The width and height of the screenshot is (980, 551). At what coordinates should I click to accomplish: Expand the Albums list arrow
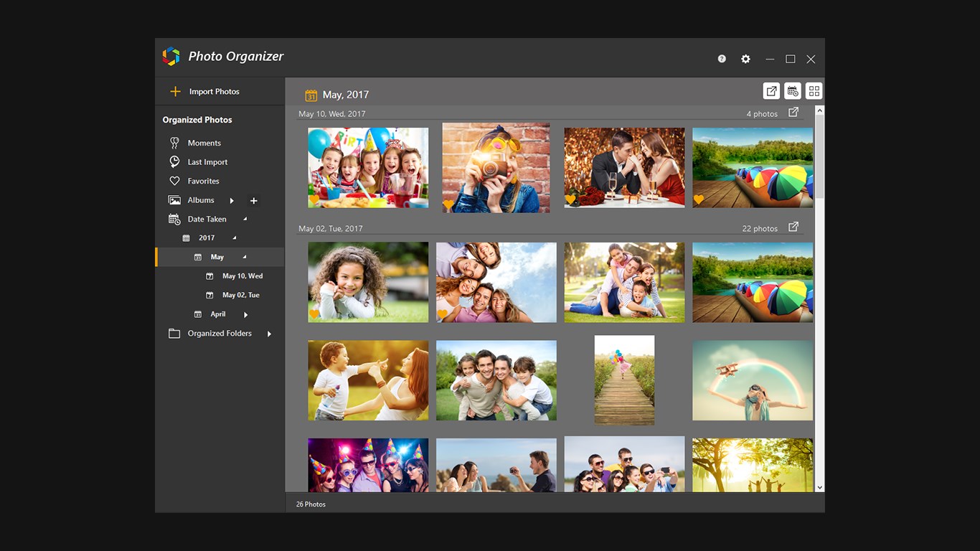click(x=232, y=201)
